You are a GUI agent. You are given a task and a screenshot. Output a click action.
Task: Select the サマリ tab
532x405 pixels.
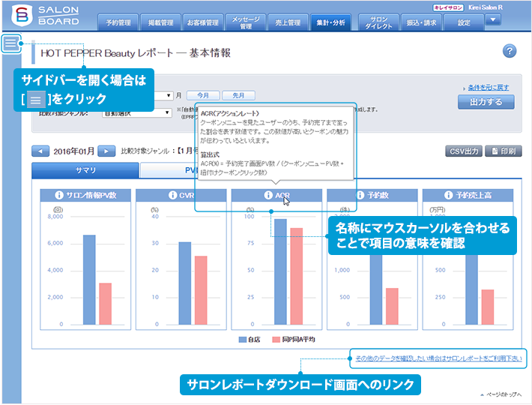tap(85, 170)
